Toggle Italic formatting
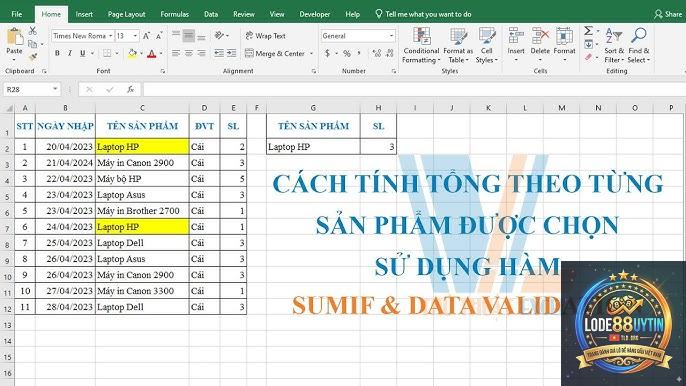The height and width of the screenshot is (386, 686). click(70, 53)
